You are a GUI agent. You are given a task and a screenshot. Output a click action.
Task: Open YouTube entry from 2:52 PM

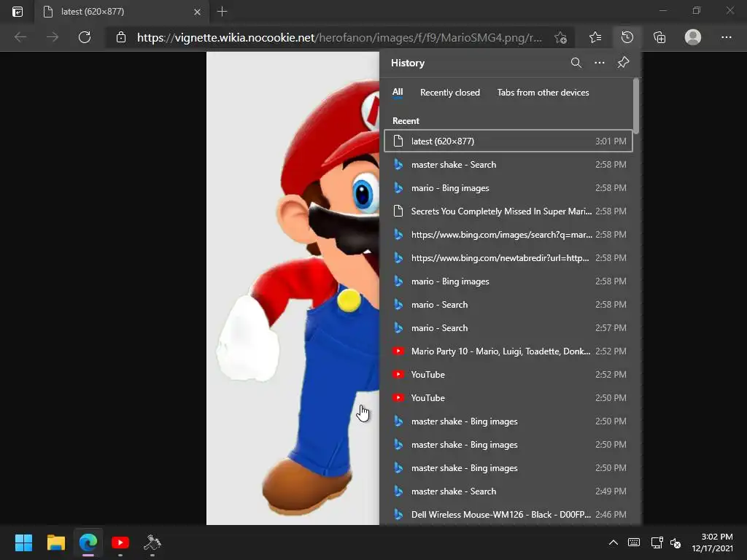tap(508, 374)
